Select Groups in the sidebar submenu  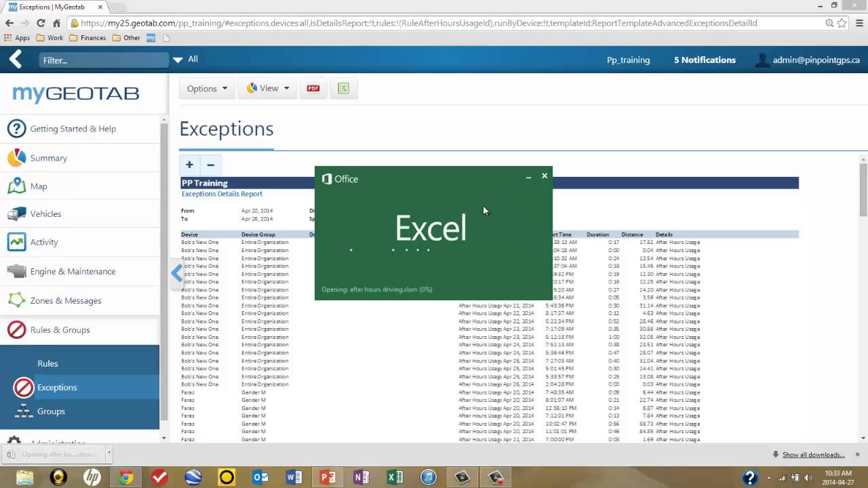[x=80, y=411]
